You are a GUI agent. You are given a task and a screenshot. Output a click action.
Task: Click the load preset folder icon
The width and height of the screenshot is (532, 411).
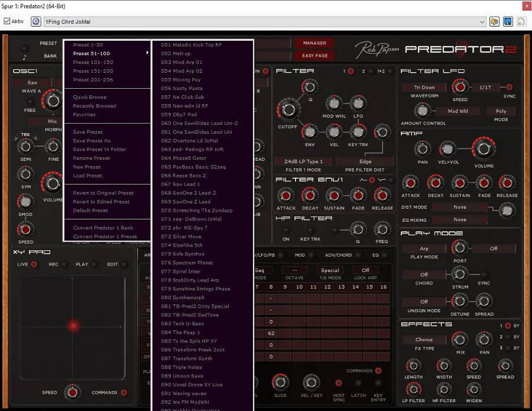pyautogui.click(x=494, y=22)
